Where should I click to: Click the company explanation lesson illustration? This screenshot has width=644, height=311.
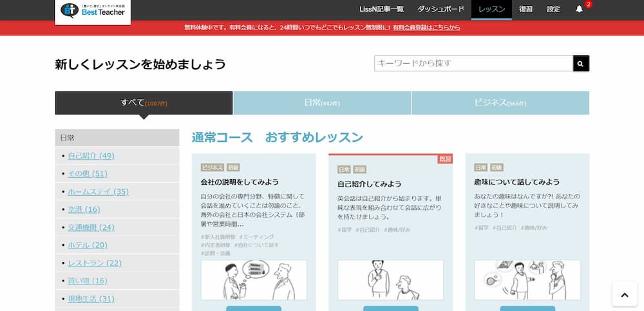pyautogui.click(x=254, y=280)
